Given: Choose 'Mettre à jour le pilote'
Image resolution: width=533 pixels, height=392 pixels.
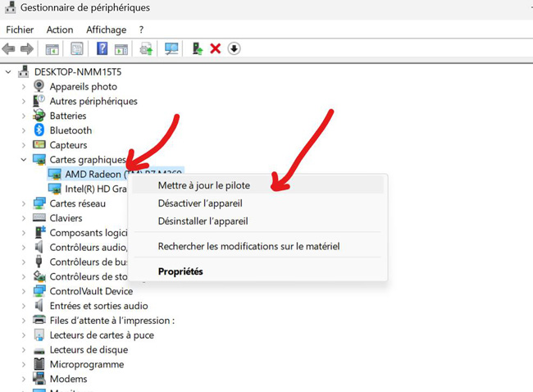Looking at the screenshot, I should 204,185.
